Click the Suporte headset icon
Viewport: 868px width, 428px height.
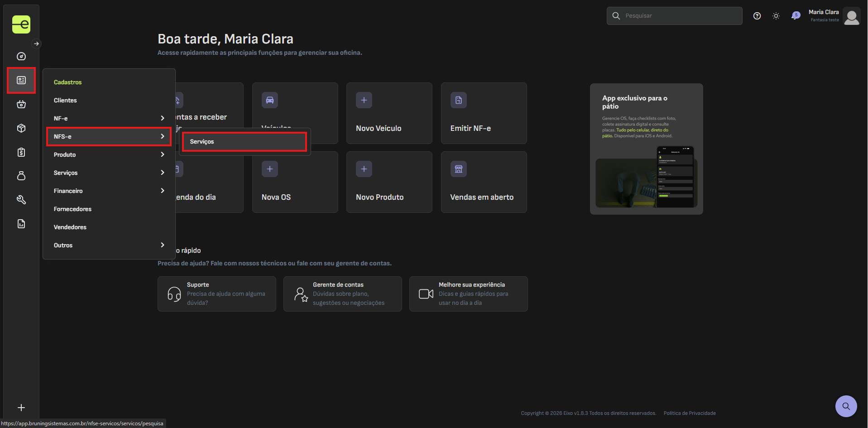[174, 294]
